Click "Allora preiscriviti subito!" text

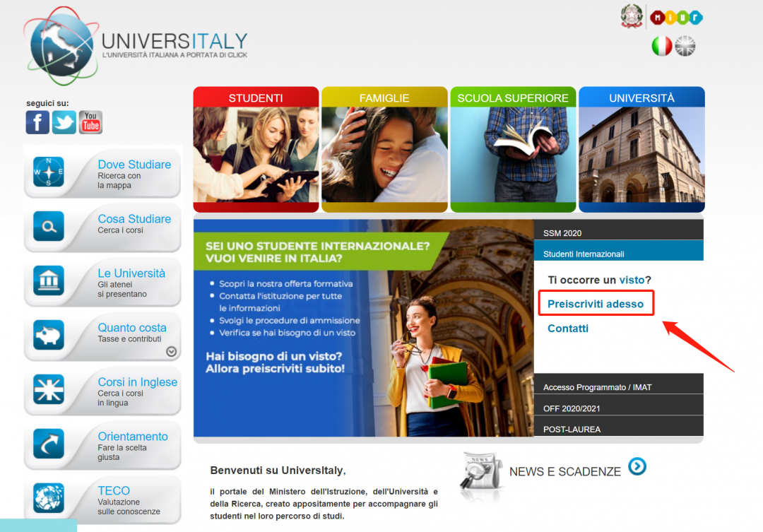click(x=275, y=369)
